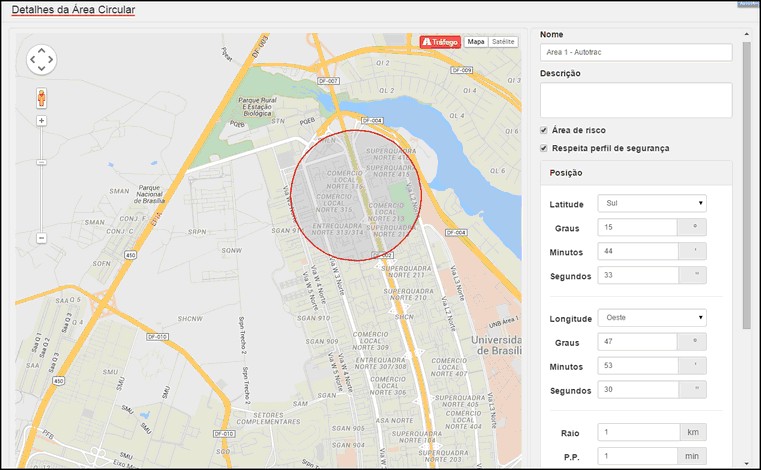Click the longitude Graus field
This screenshot has width=761, height=470.
(x=637, y=341)
